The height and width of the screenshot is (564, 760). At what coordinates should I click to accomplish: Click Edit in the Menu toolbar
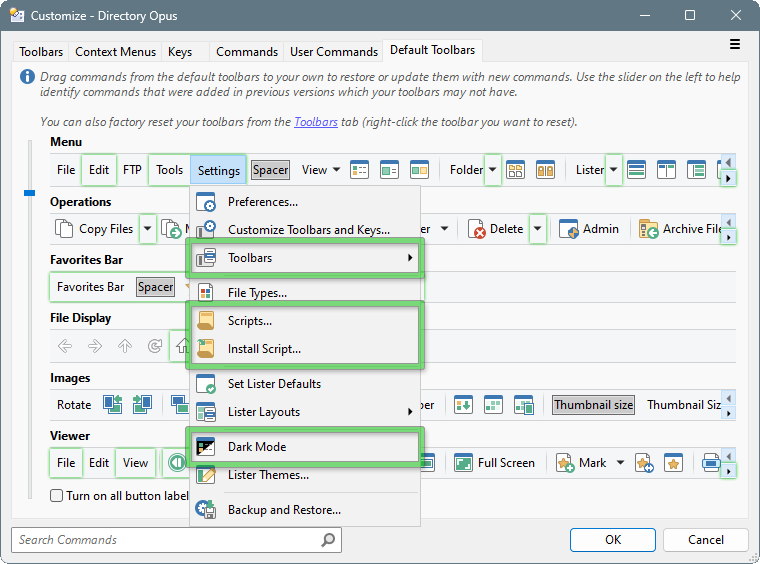click(x=99, y=170)
